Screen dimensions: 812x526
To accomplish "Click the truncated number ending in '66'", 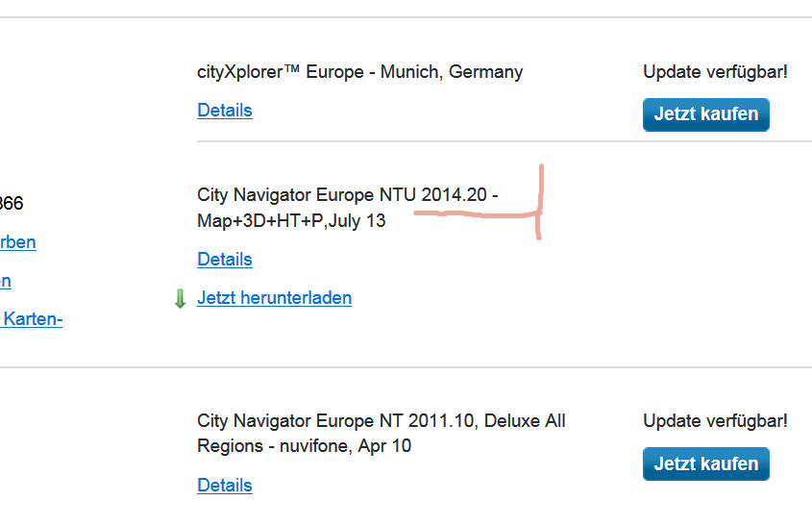I will click(x=12, y=203).
